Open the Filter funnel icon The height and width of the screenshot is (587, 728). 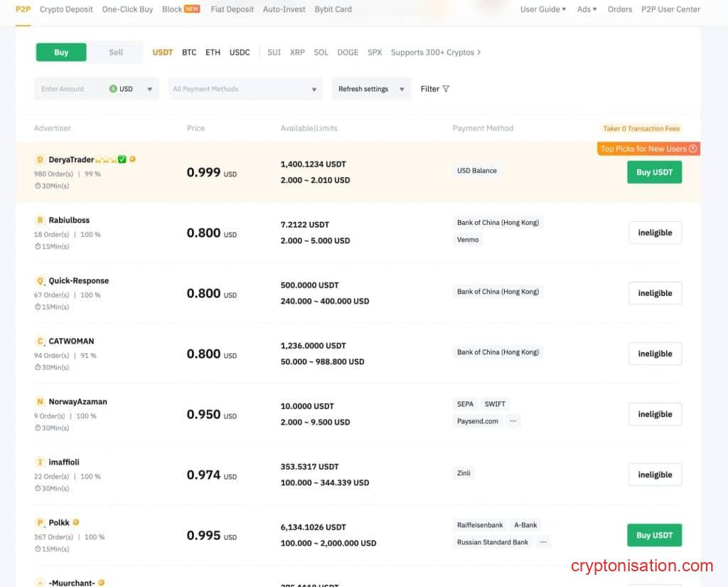click(446, 89)
